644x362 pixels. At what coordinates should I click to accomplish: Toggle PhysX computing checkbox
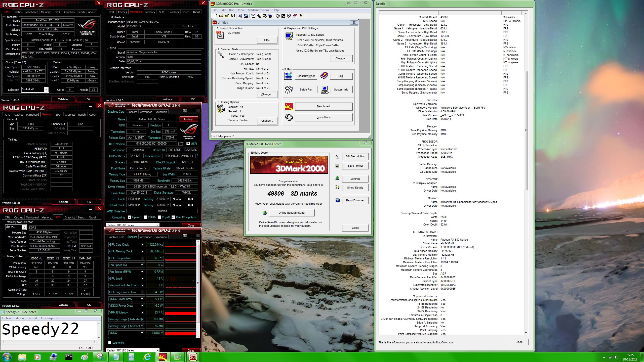point(159,217)
